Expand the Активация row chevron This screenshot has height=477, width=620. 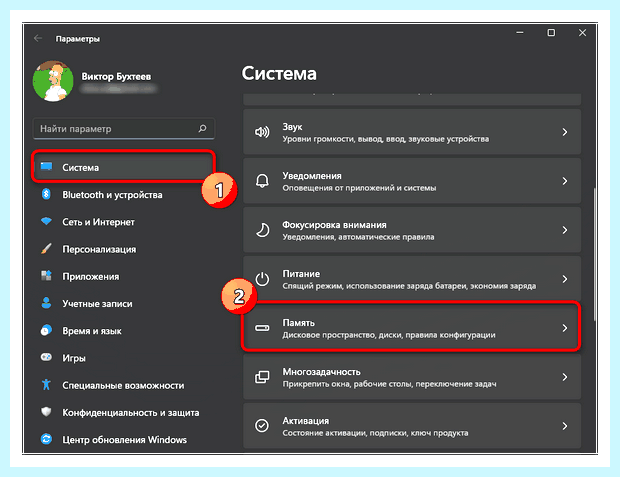565,426
